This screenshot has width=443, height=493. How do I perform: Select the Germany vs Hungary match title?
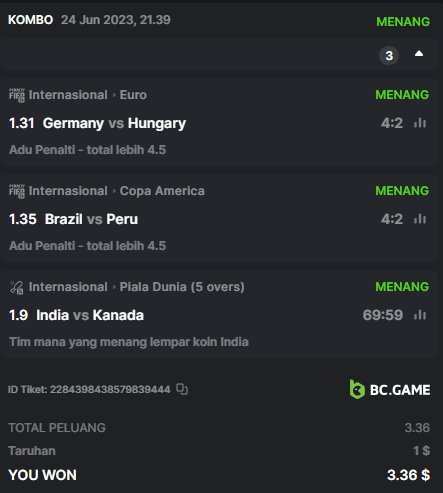pyautogui.click(x=114, y=123)
